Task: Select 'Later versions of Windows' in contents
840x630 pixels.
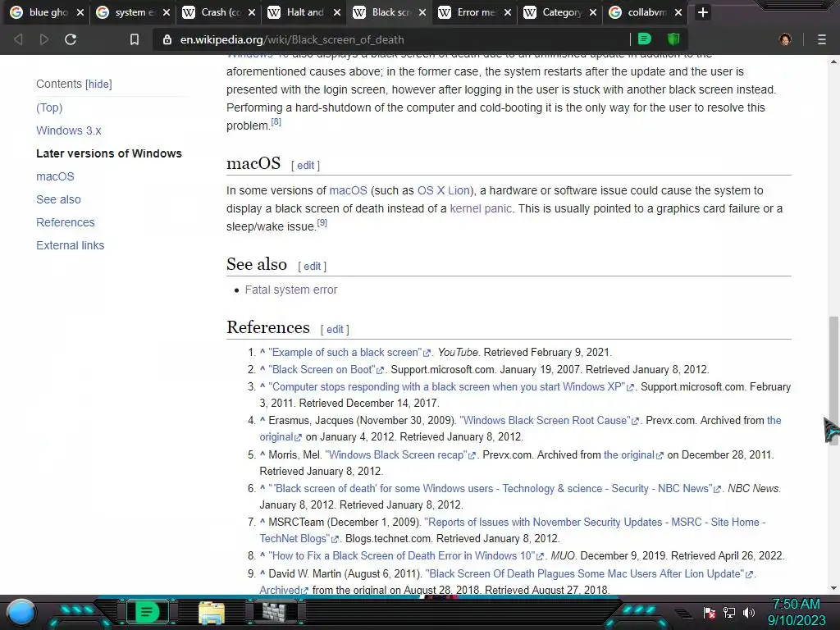Action: (109, 153)
